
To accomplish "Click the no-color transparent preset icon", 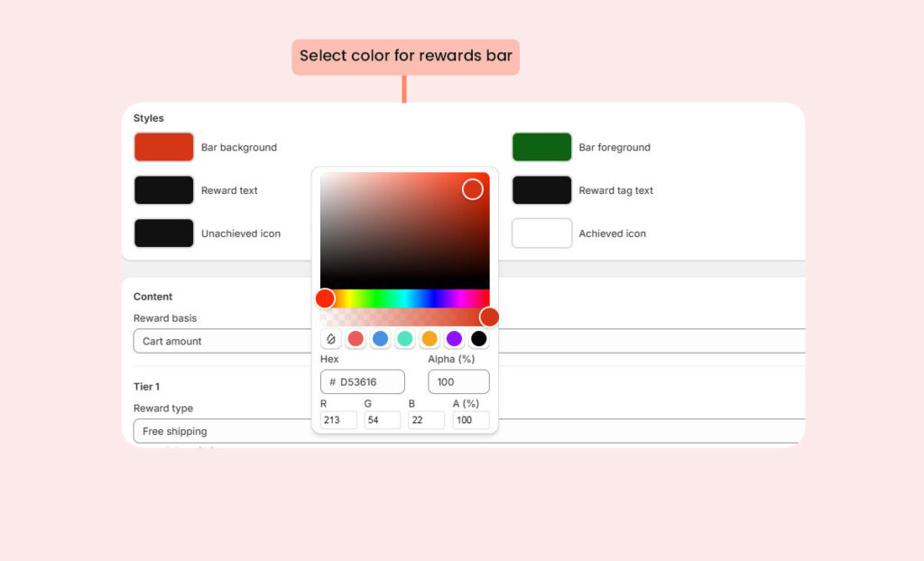I will tap(331, 339).
